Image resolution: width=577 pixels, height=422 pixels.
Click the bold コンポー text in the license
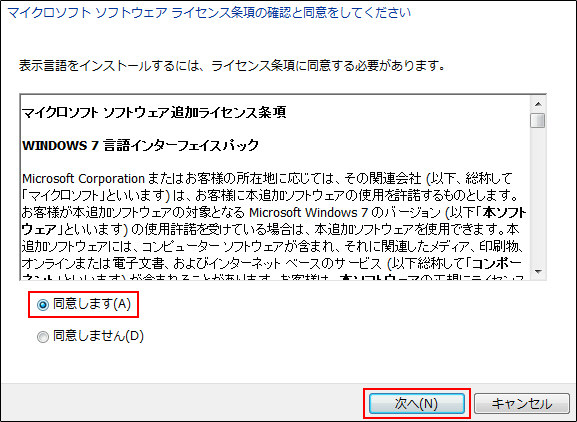point(496,263)
